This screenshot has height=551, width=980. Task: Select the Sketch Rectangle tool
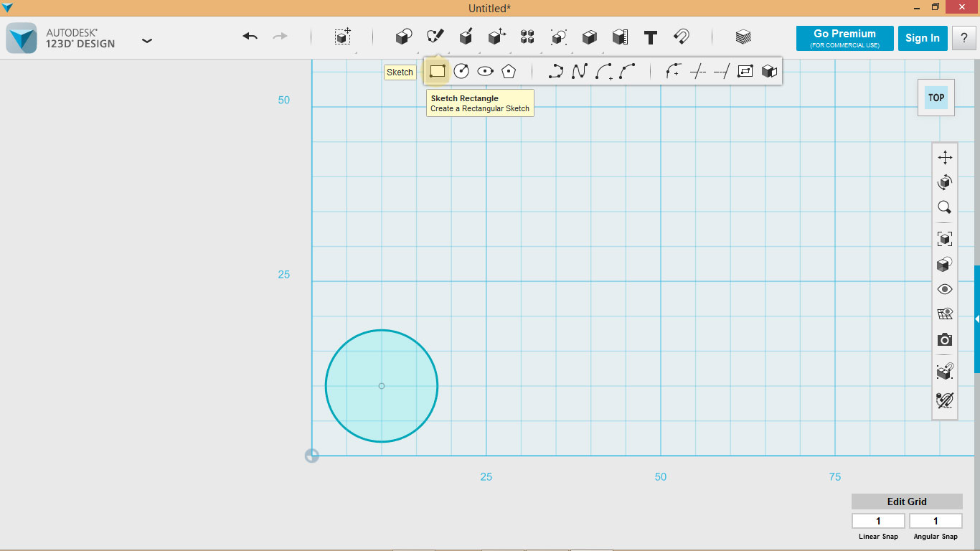pyautogui.click(x=438, y=71)
